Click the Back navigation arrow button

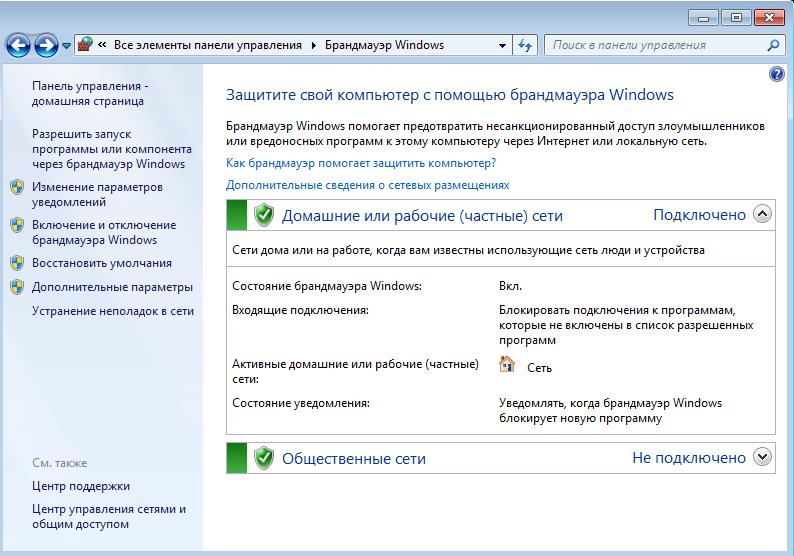click(18, 45)
